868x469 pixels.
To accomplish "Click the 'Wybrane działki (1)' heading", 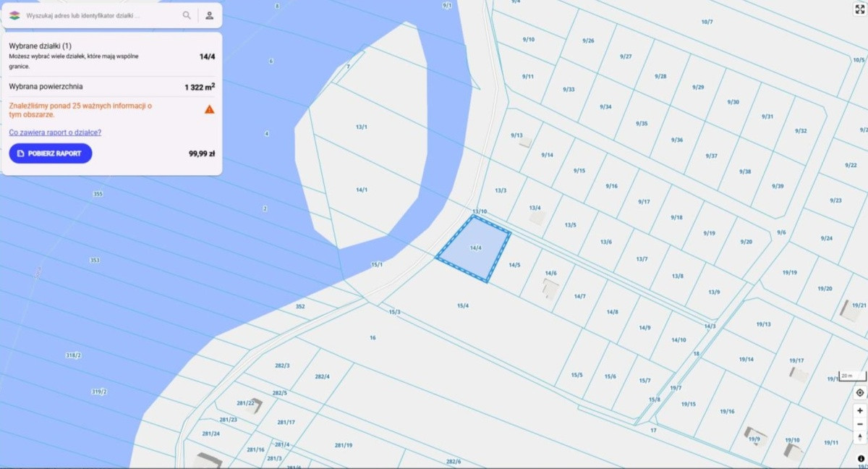I will pyautogui.click(x=40, y=46).
